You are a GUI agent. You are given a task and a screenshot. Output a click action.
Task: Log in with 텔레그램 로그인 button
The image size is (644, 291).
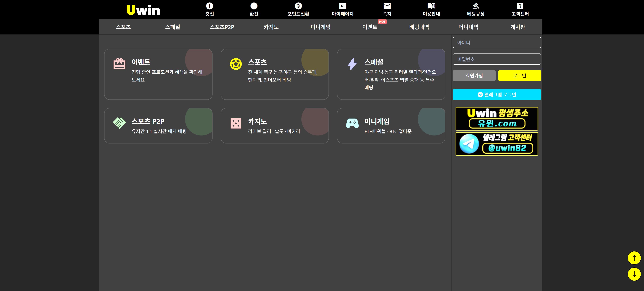(x=496, y=95)
